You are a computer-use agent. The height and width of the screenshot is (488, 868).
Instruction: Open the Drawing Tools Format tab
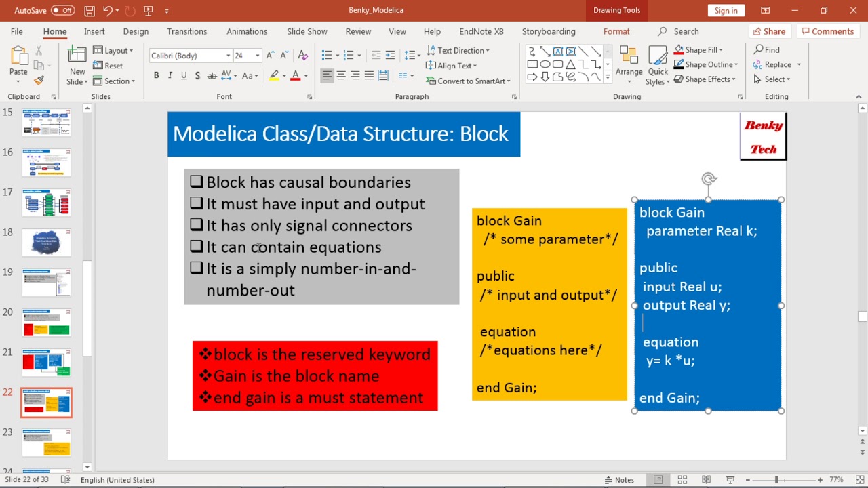pos(616,31)
